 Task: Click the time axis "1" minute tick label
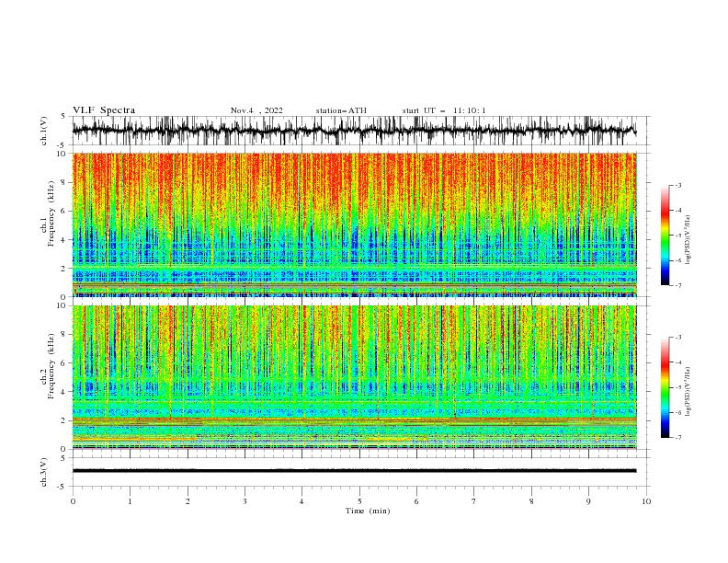click(x=130, y=501)
